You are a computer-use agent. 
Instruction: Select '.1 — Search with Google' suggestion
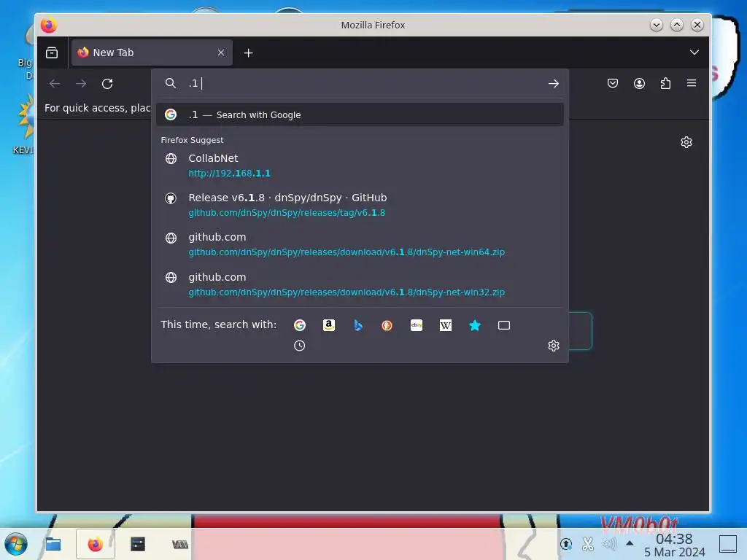coord(360,114)
